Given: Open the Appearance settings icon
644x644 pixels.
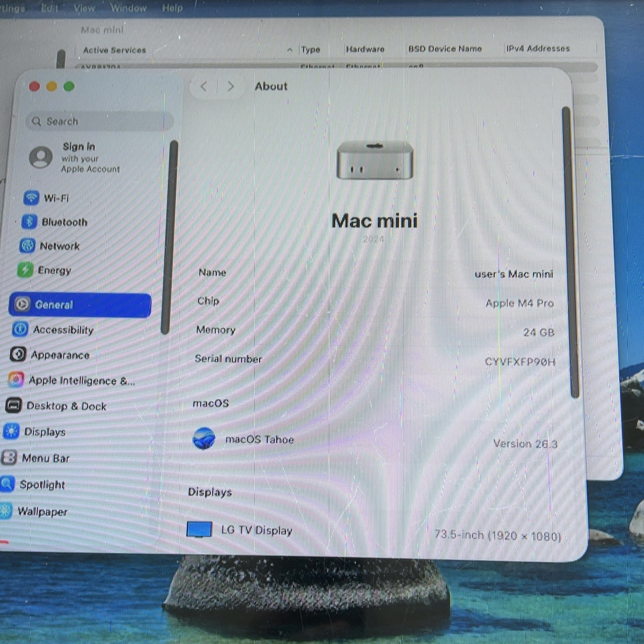Looking at the screenshot, I should [x=18, y=354].
